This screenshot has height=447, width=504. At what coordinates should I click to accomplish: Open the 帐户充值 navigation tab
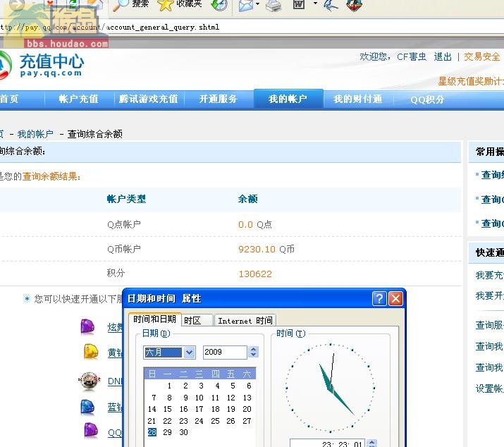79,99
